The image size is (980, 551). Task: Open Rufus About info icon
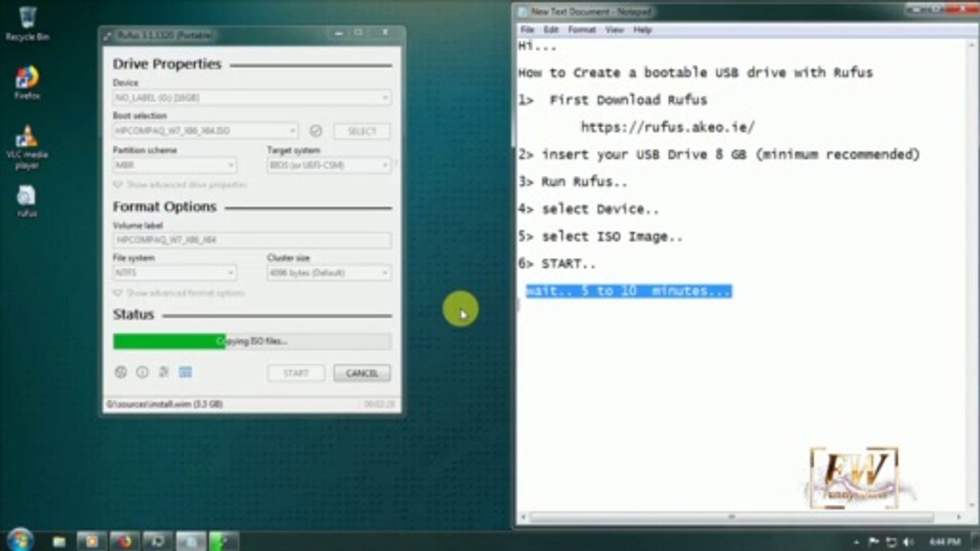(142, 373)
